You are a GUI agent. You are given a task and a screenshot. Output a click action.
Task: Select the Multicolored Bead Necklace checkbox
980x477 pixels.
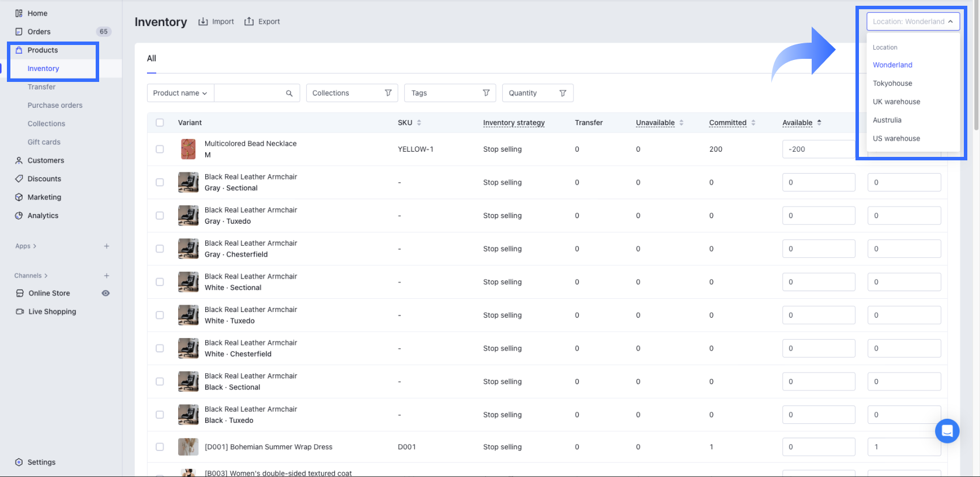160,149
